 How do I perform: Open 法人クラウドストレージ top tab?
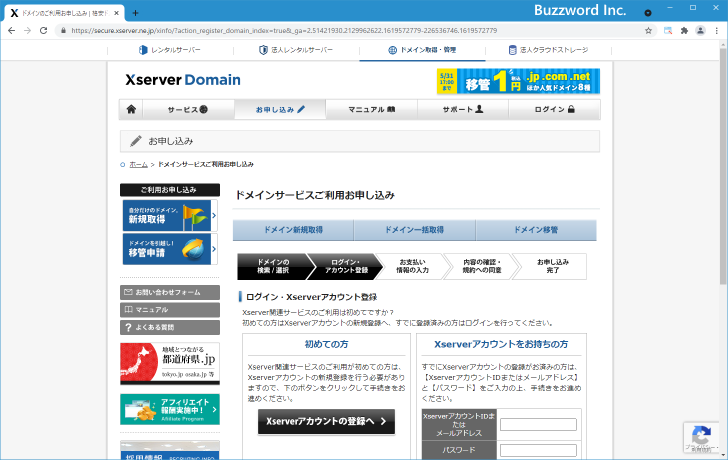tap(548, 50)
